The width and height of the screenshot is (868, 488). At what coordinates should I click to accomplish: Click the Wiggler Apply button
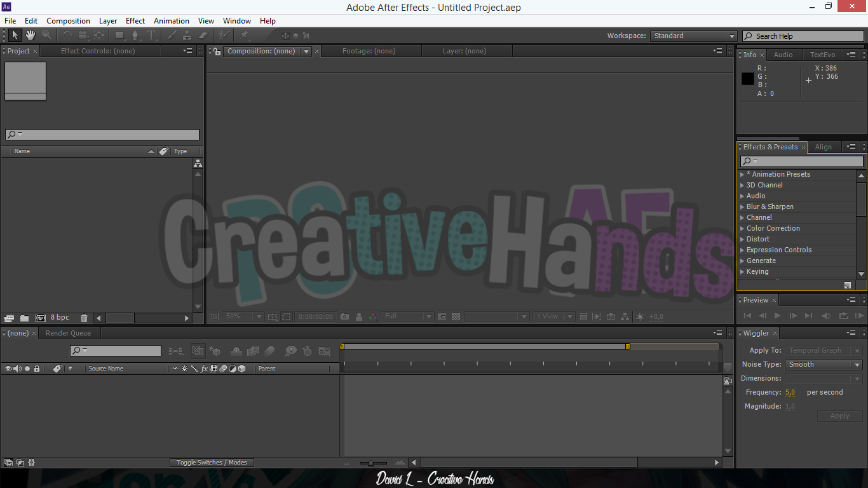coord(839,416)
